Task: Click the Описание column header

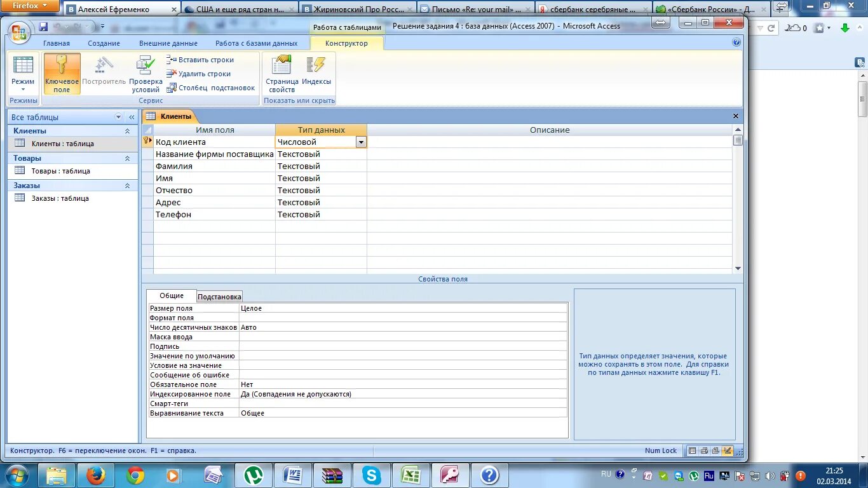Action: [550, 130]
